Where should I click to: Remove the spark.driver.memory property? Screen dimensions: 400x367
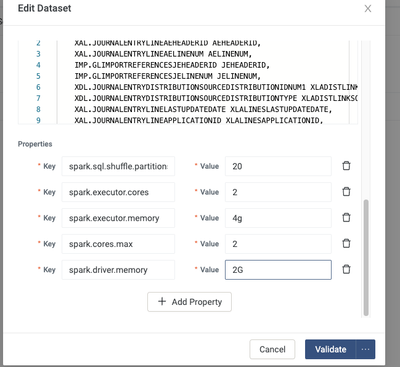coord(346,269)
